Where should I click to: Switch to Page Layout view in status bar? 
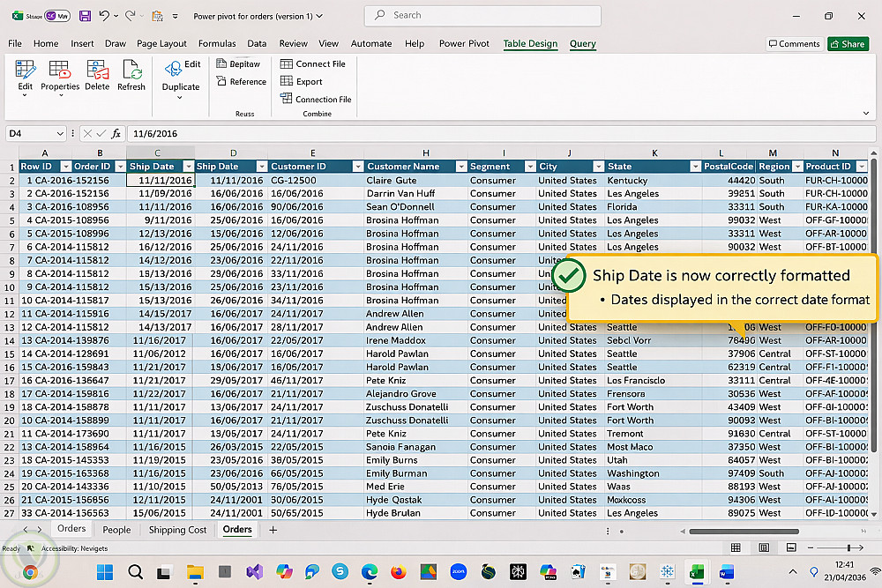(764, 548)
